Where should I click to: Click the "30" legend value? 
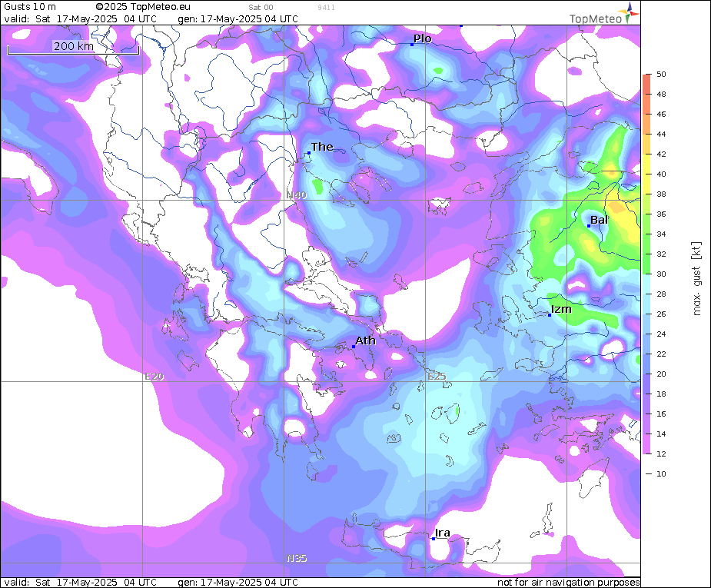click(662, 274)
